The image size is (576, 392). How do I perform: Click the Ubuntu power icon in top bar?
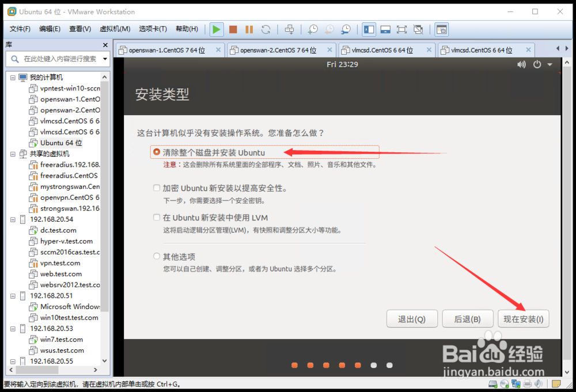click(537, 64)
